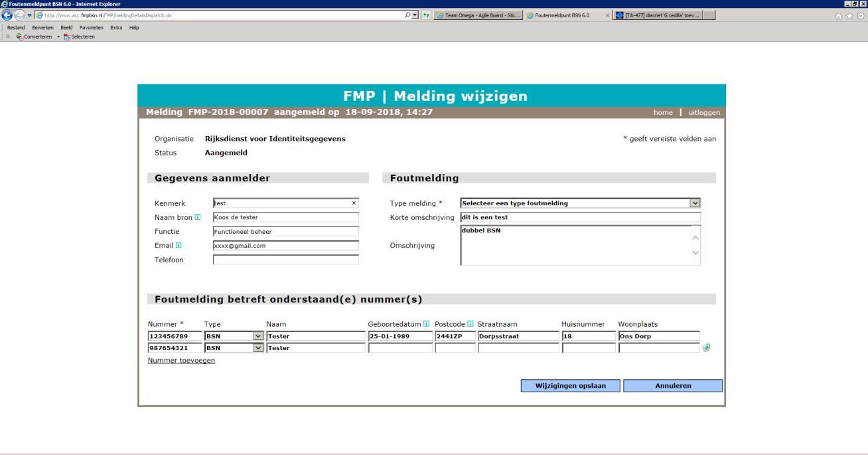Click the Nummer field containing 987654321

[x=175, y=348]
